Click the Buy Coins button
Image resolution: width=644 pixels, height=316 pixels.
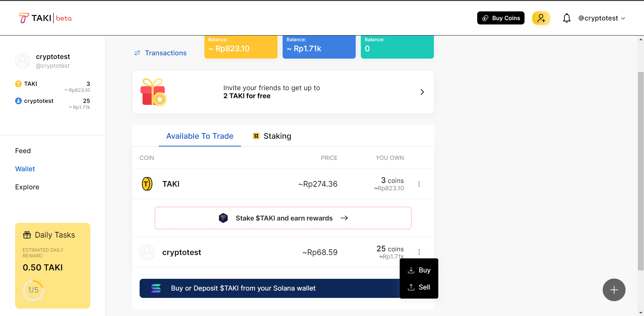point(501,18)
